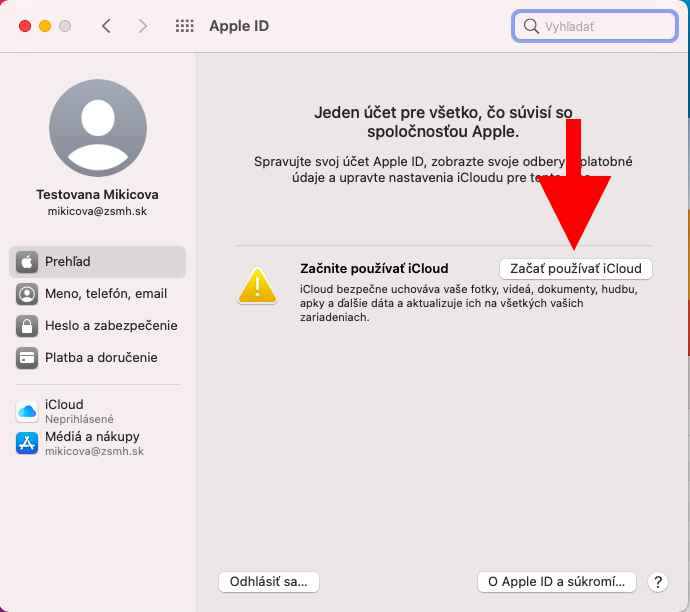The width and height of the screenshot is (690, 612).
Task: Click the App Store icon for Médiá a nákupy
Action: [x=27, y=443]
